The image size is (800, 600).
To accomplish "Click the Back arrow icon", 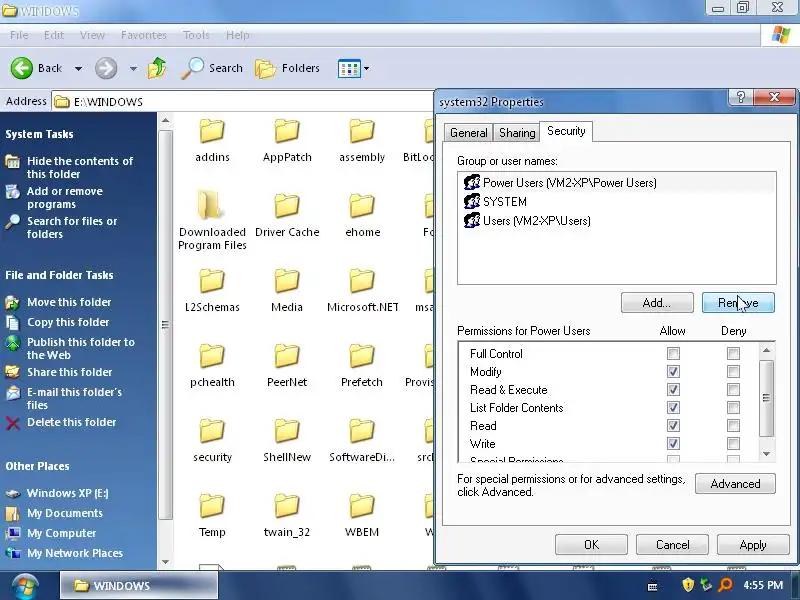I will [x=22, y=68].
